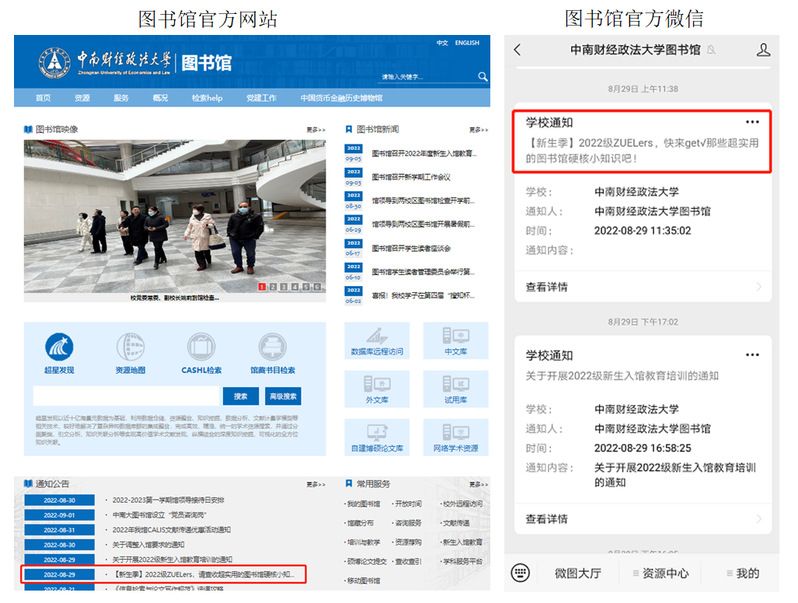
Task: Open 关于开展2022级新生入馆教育培训的通知 on the website
Action: [172, 559]
